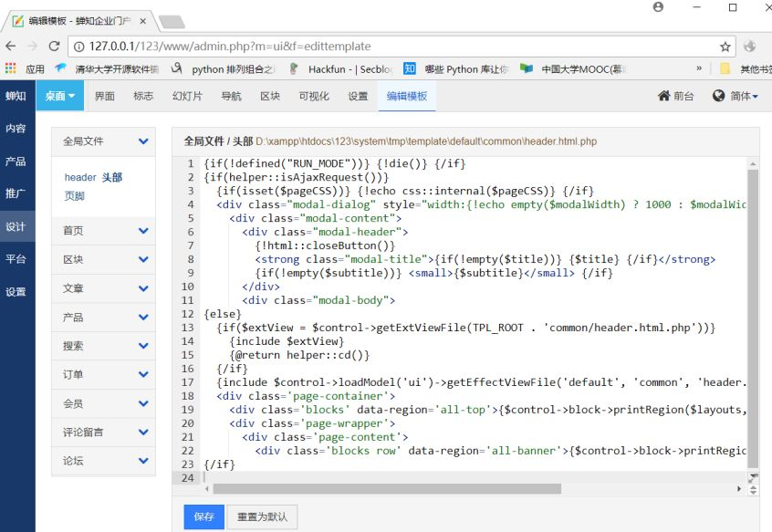This screenshot has width=772, height=532.
Task: Click 重置为默认 reset button
Action: [262, 517]
